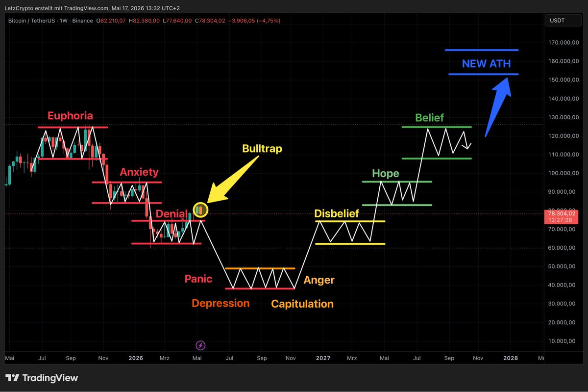The image size is (588, 392).
Task: Click the 140.000,00 price axis label
Action: point(564,99)
